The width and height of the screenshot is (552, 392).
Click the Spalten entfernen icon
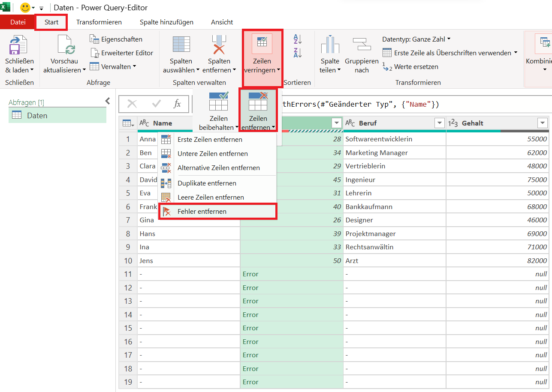pos(219,45)
